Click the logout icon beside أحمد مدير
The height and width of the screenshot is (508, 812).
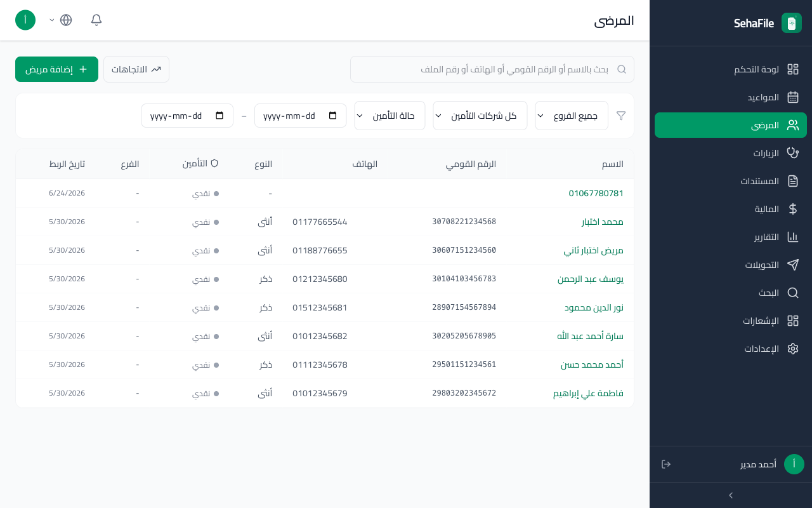[x=666, y=464]
